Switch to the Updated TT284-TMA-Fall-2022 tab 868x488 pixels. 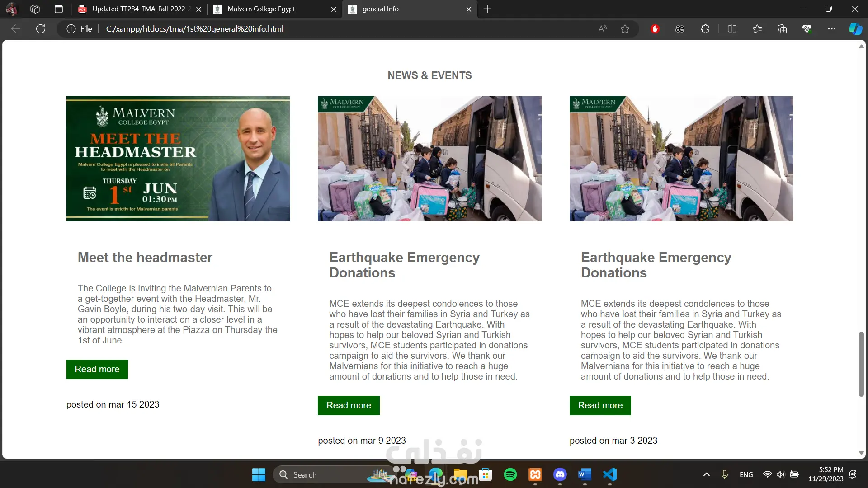pyautogui.click(x=141, y=9)
